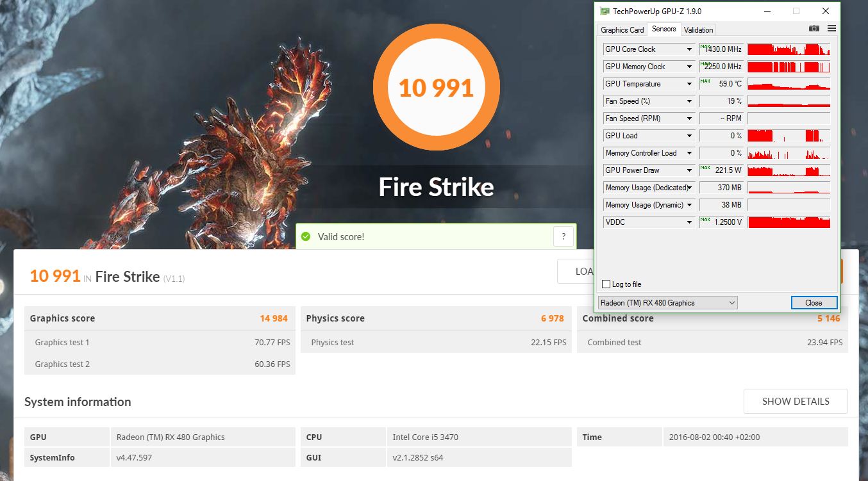The image size is (868, 481).
Task: Click the 19 % fan speed value
Action: [x=721, y=101]
